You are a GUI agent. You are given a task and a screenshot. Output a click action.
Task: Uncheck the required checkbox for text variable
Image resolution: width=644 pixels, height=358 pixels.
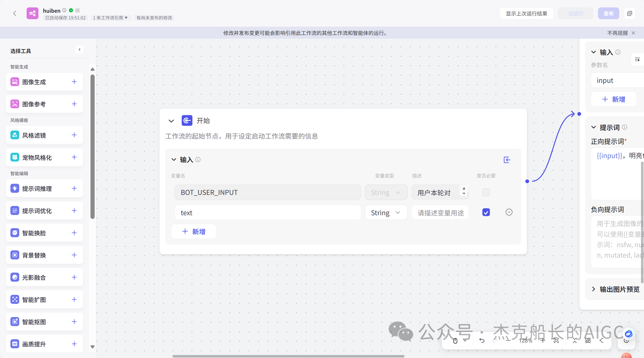click(486, 212)
